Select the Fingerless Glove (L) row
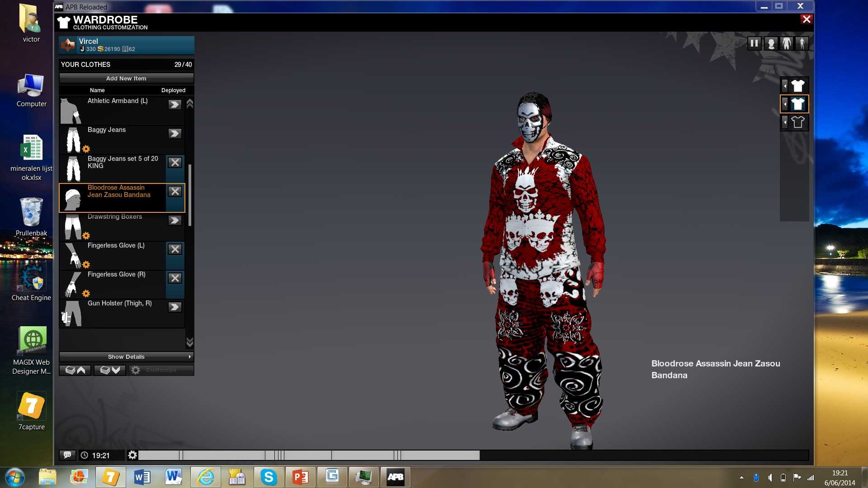Viewport: 868px width, 488px height. click(x=122, y=256)
